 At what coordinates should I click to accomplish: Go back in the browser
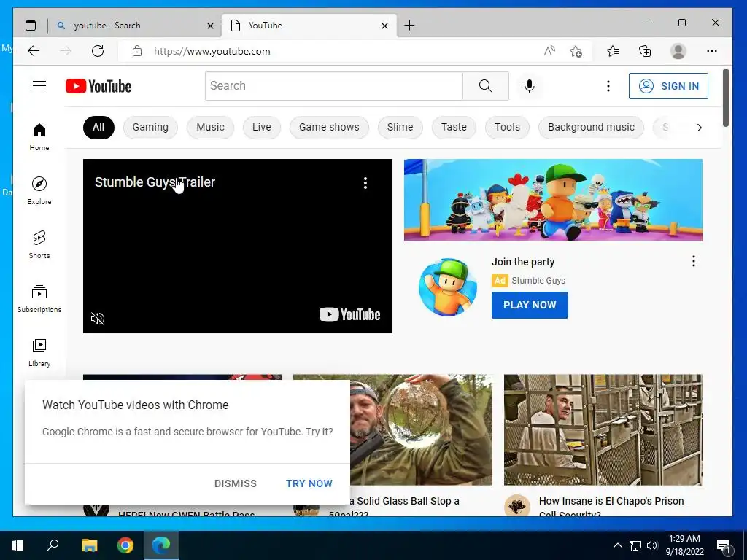[34, 51]
